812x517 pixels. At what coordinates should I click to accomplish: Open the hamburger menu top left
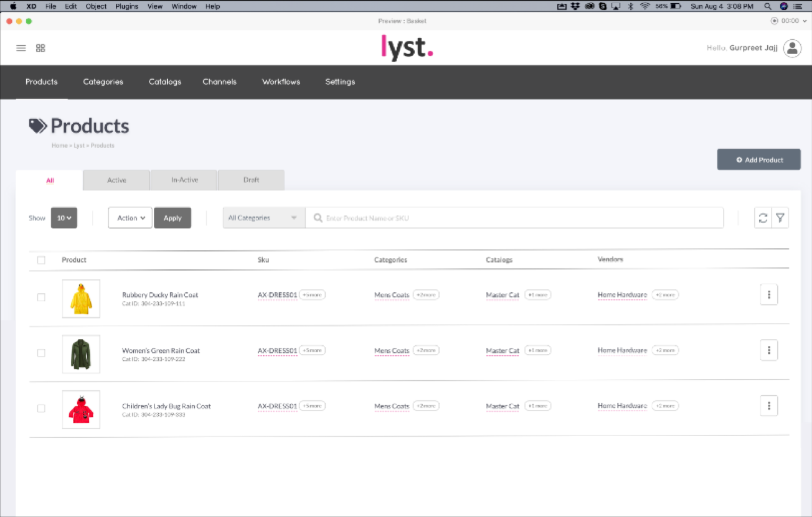[21, 48]
